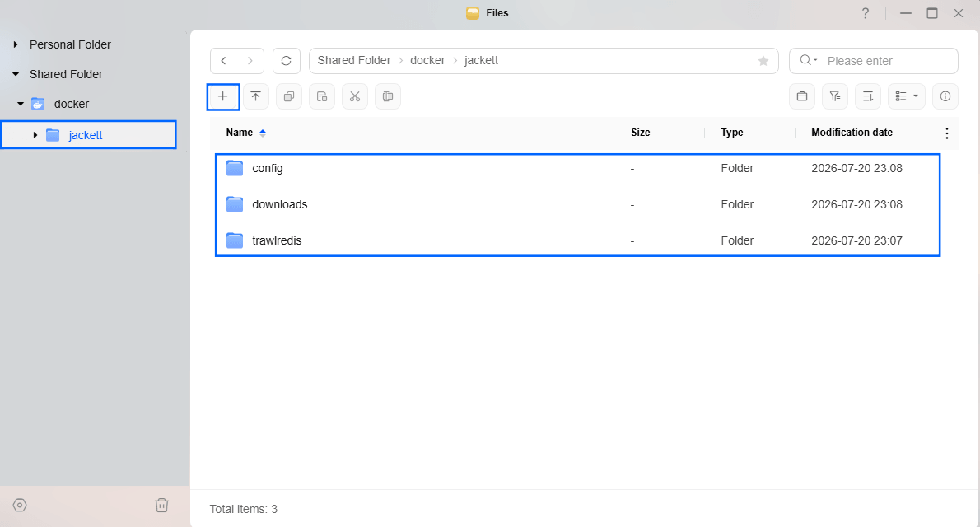Click the 'Total items: 3' status text
The image size is (980, 527).
(x=243, y=509)
